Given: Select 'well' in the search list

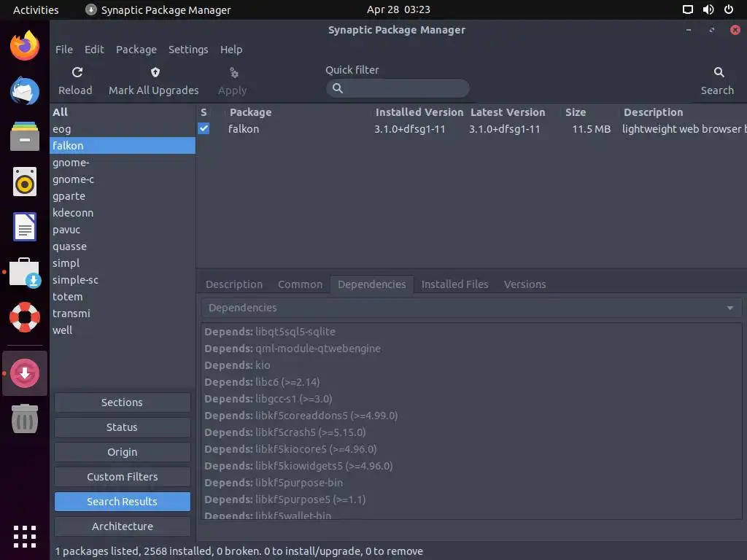Looking at the screenshot, I should pos(123,330).
